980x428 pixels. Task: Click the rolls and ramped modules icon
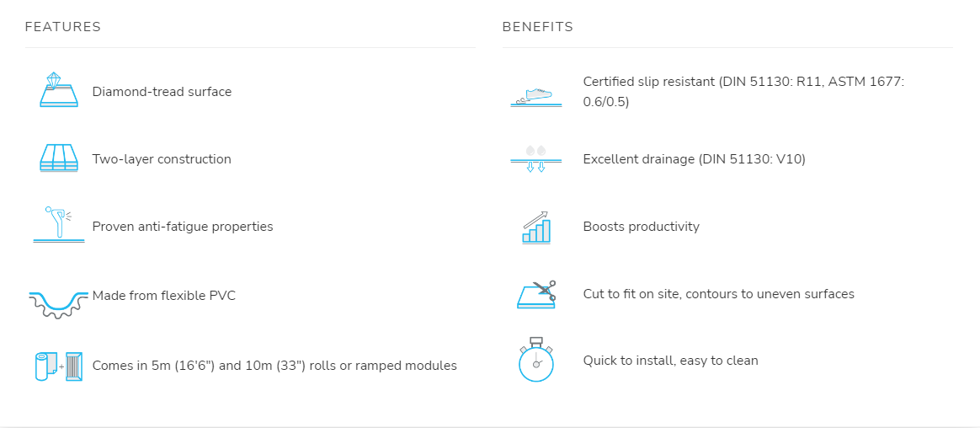click(59, 366)
